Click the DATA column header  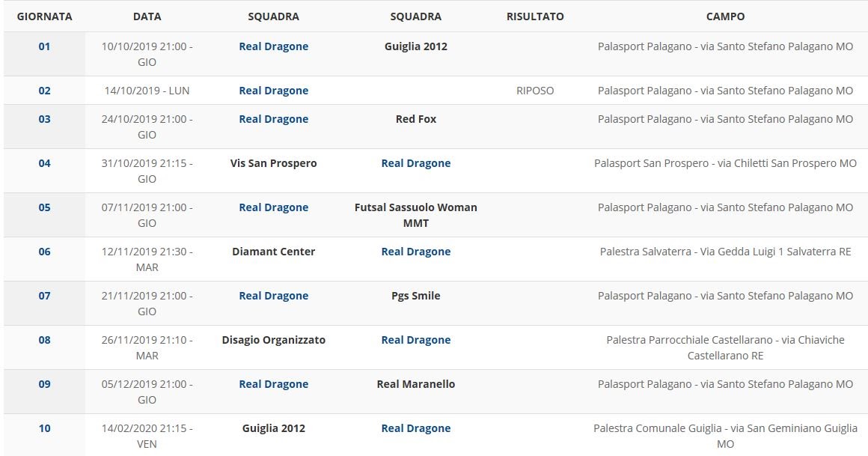[147, 16]
